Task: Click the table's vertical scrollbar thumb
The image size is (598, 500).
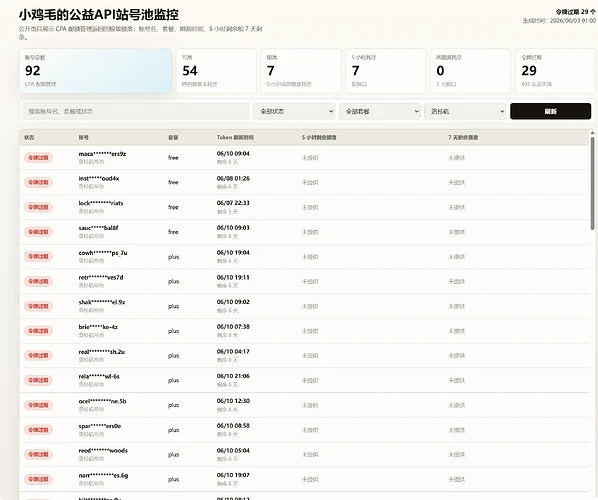Action: (592, 183)
